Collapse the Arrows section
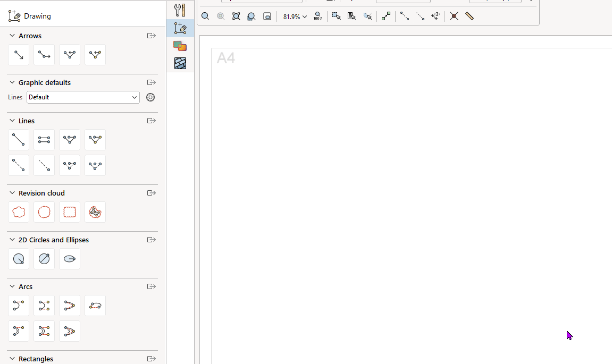Image resolution: width=612 pixels, height=364 pixels. point(12,36)
